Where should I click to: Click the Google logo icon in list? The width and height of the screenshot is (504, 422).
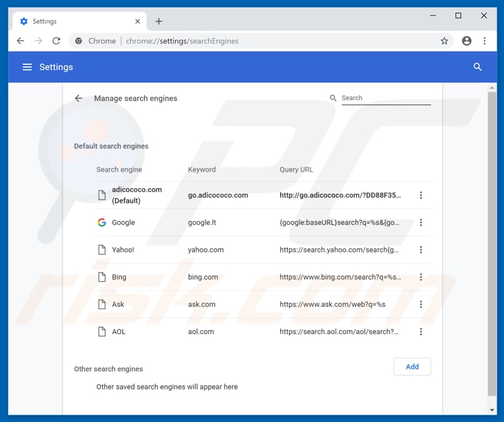point(102,222)
